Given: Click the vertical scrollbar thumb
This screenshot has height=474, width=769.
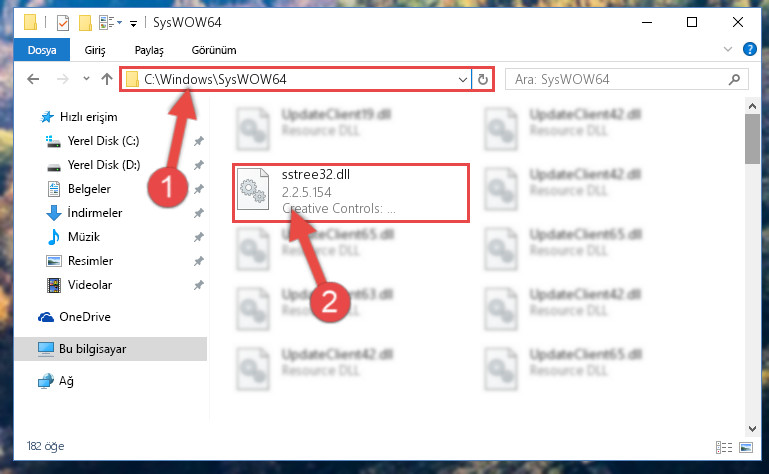Looking at the screenshot, I should (752, 139).
